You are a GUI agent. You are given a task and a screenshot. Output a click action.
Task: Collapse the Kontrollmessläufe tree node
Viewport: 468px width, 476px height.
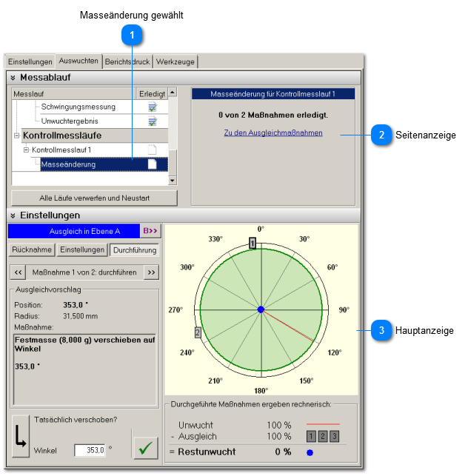[x=17, y=136]
